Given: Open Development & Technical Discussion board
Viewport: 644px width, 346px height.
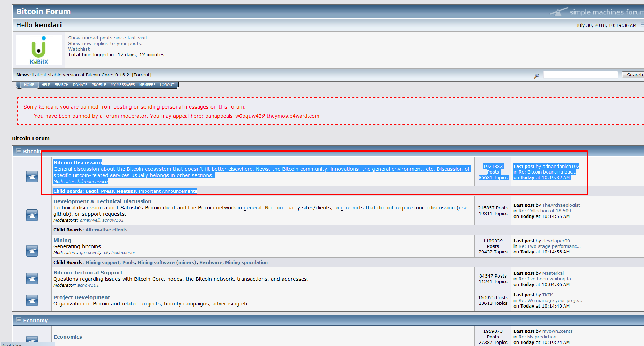Looking at the screenshot, I should coord(102,201).
